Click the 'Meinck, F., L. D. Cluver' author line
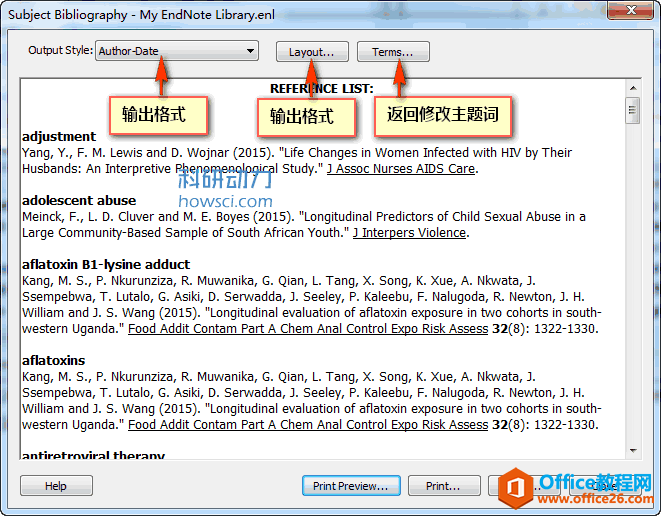 pos(304,217)
